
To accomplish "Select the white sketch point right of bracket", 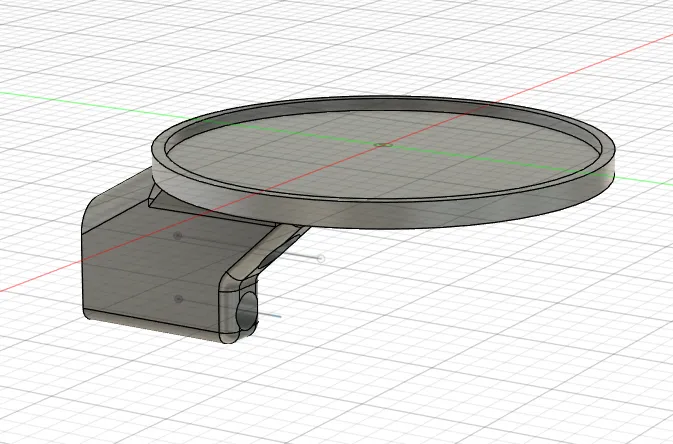I will [x=321, y=258].
